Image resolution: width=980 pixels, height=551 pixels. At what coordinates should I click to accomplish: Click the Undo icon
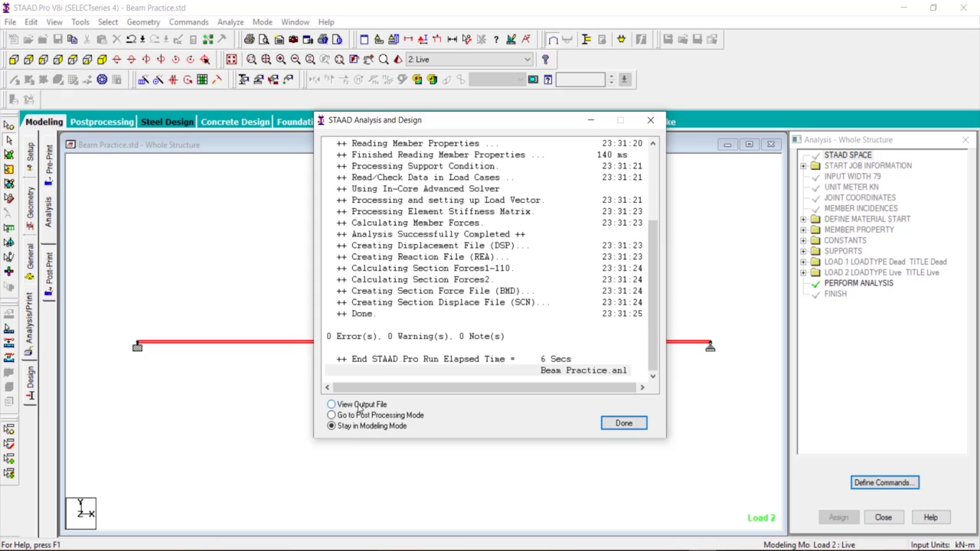132,40
